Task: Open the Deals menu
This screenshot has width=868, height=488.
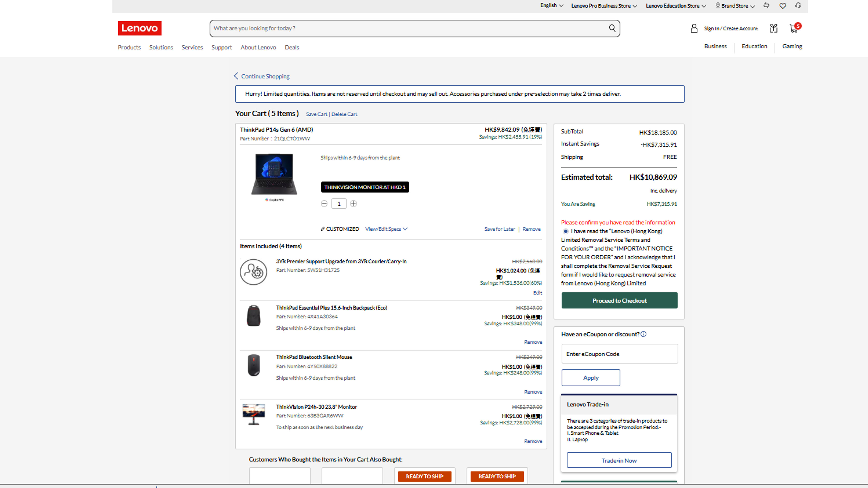Action: 292,47
